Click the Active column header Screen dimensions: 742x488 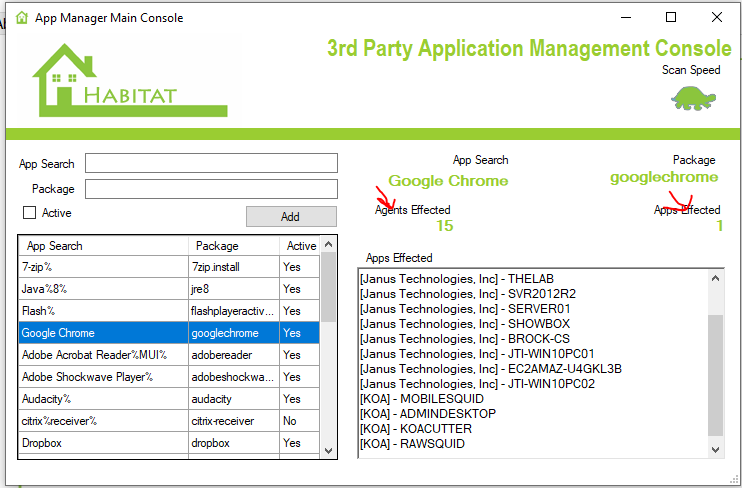click(300, 246)
